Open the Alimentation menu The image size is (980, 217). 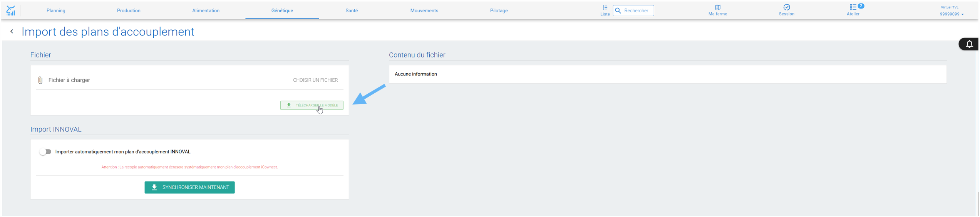tap(206, 11)
